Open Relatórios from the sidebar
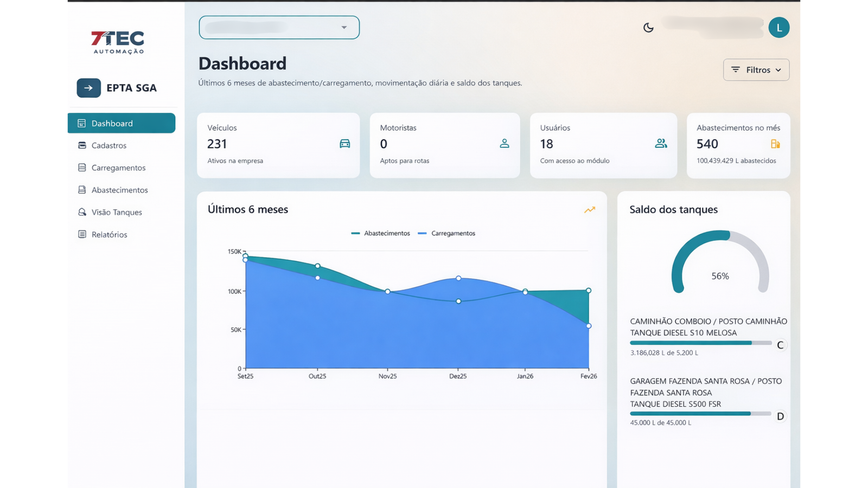This screenshot has height=488, width=868. [109, 235]
